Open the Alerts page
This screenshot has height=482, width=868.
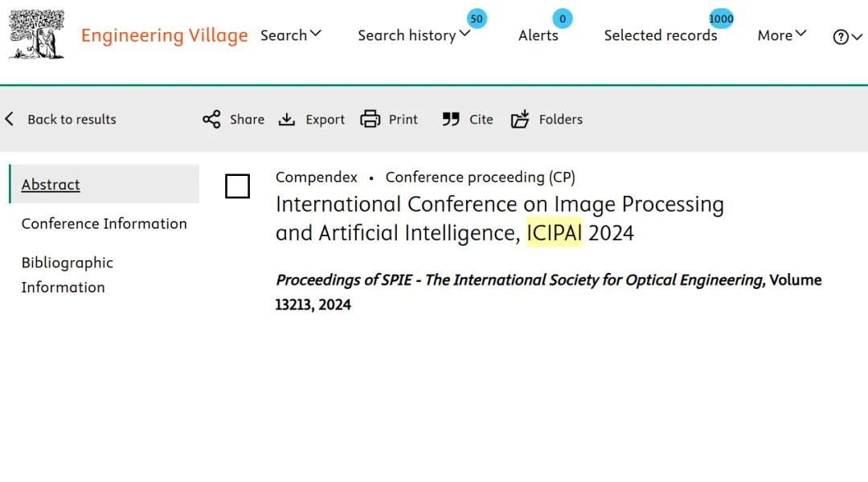click(x=538, y=35)
